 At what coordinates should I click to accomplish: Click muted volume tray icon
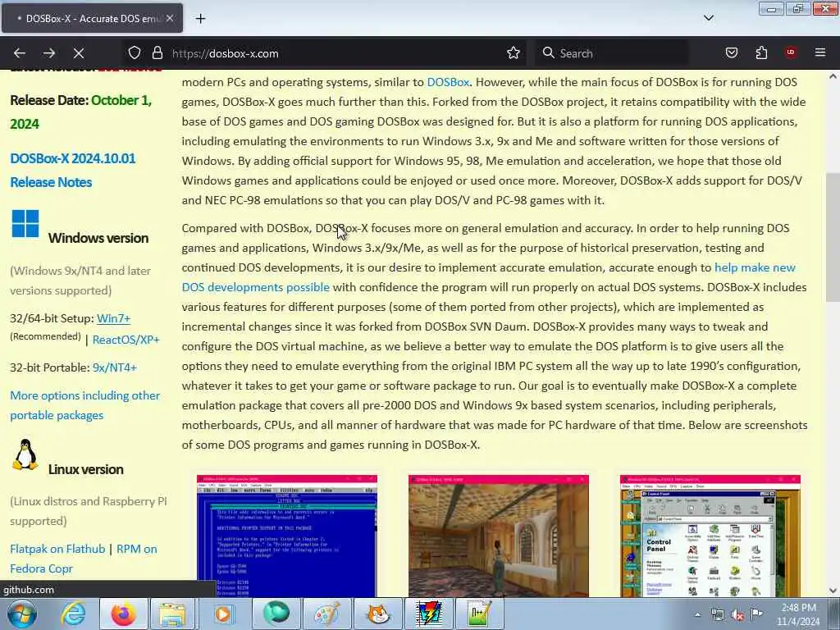(737, 614)
